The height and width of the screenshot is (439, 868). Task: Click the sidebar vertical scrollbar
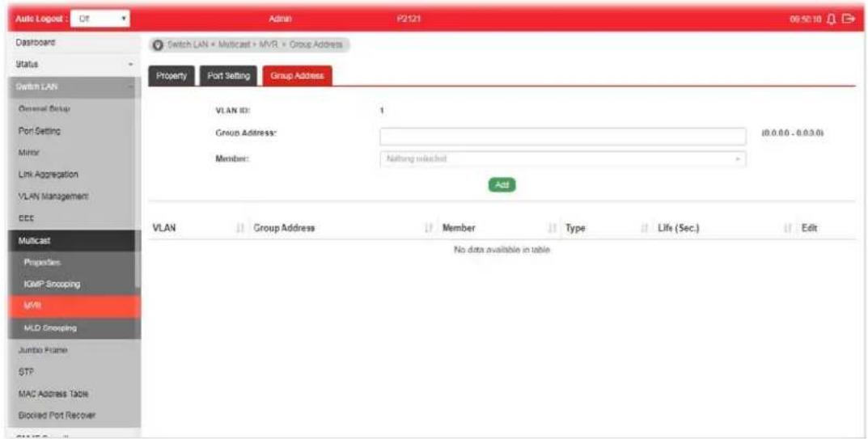(138, 188)
